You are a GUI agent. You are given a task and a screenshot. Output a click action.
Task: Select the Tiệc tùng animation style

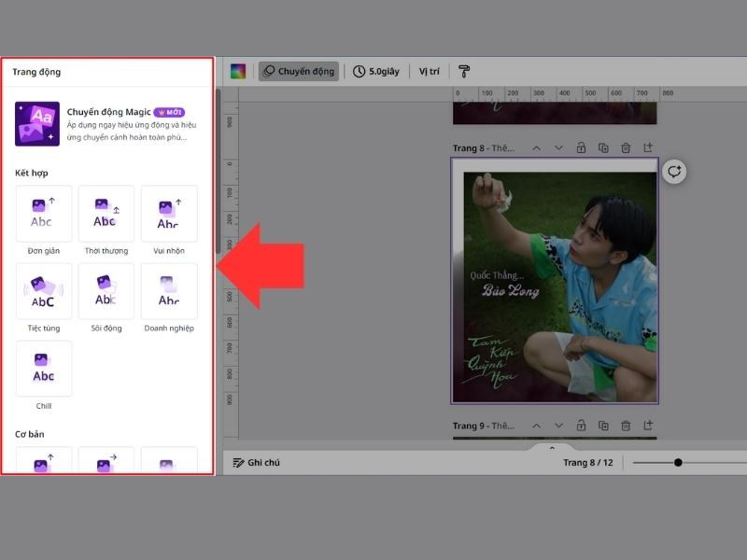(x=43, y=293)
